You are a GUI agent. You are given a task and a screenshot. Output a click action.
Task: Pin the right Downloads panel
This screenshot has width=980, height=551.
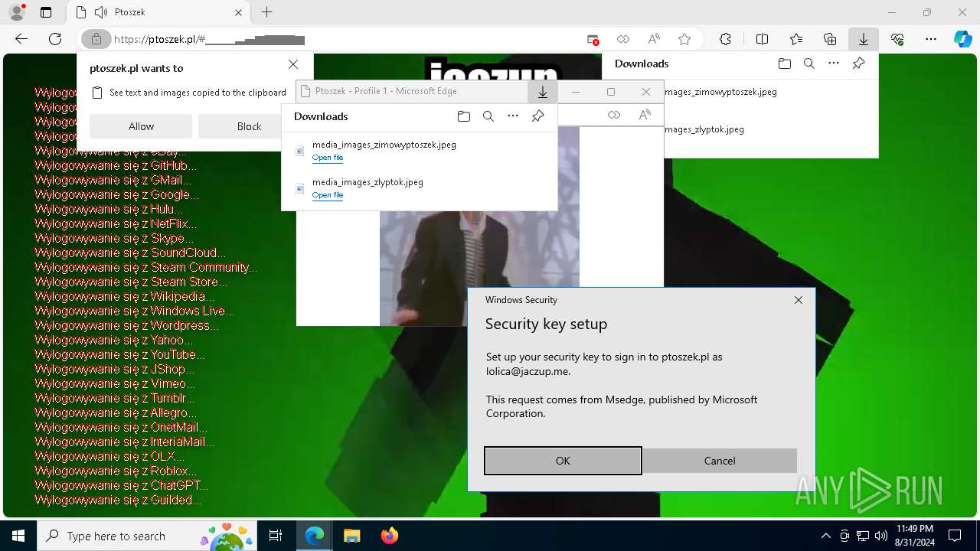[x=858, y=64]
